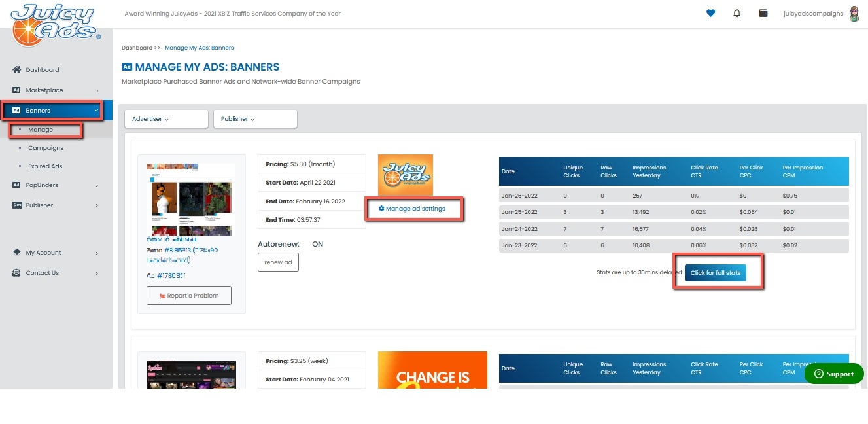The image size is (868, 424).
Task: Click the Support question mark icon
Action: click(x=818, y=374)
